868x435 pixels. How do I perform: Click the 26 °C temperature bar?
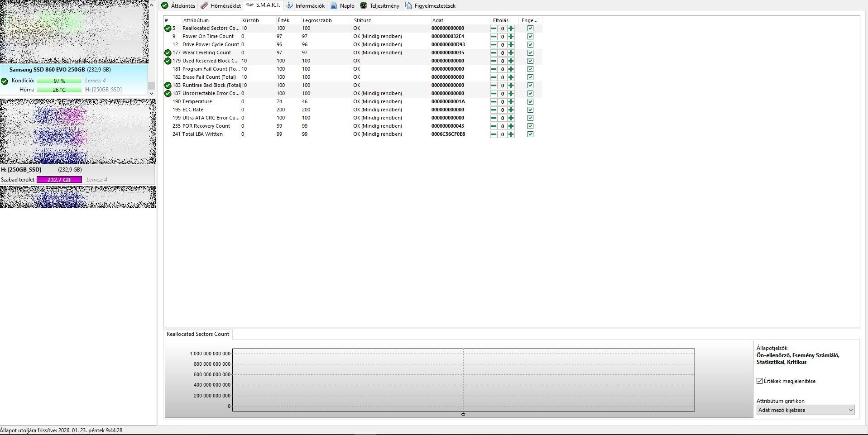tap(59, 90)
